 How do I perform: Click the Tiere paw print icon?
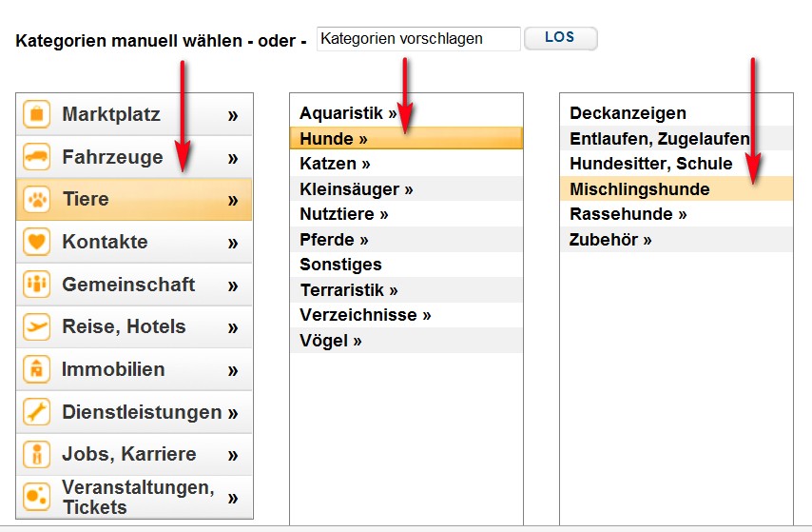(37, 200)
